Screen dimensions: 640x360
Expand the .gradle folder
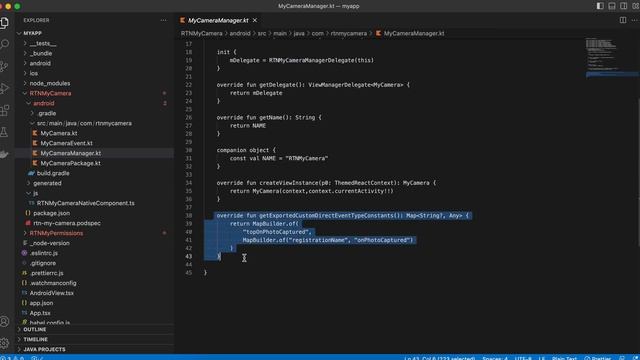coord(32,113)
